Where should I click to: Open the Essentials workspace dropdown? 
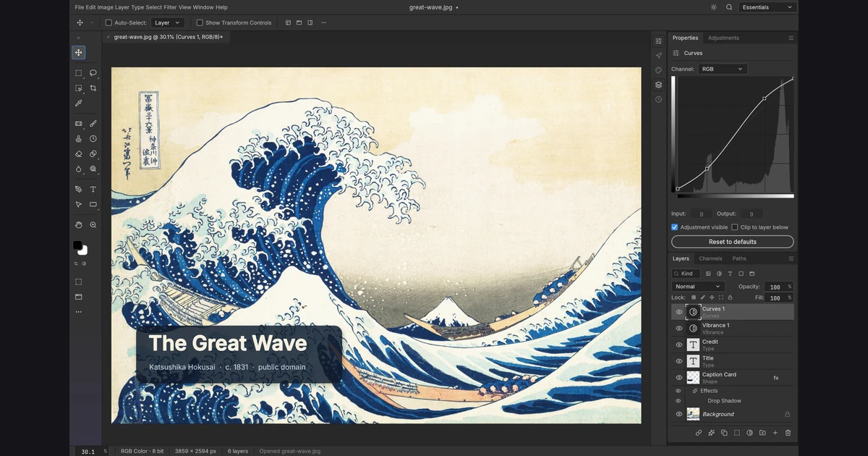767,7
